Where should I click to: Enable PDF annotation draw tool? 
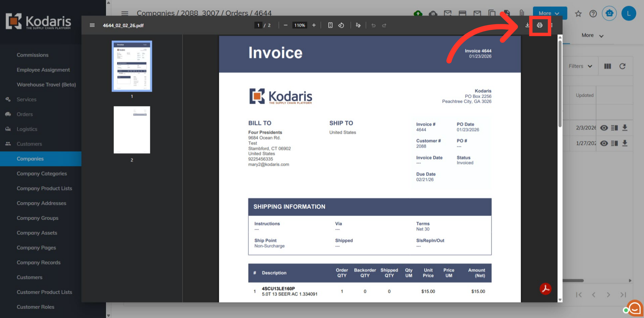pyautogui.click(x=358, y=25)
